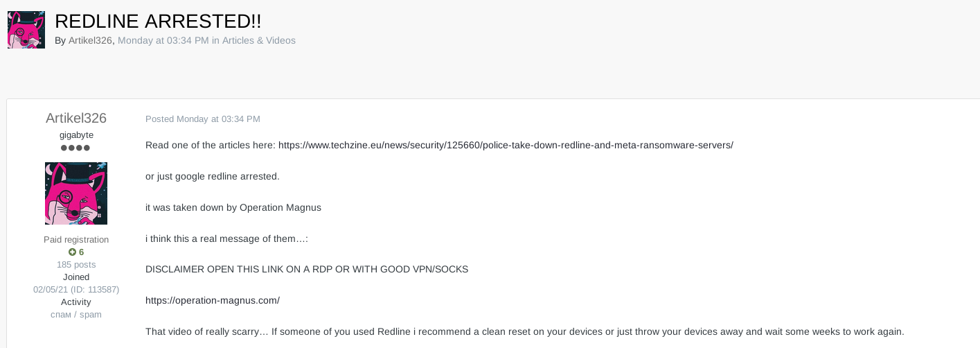This screenshot has width=980, height=348.
Task: Open Artikel326 profile from the byline
Action: [x=90, y=41]
